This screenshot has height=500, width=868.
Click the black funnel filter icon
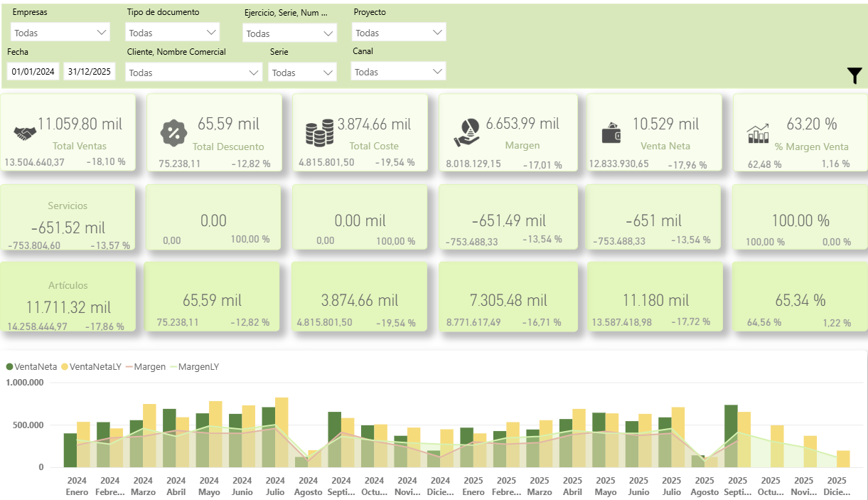point(854,76)
